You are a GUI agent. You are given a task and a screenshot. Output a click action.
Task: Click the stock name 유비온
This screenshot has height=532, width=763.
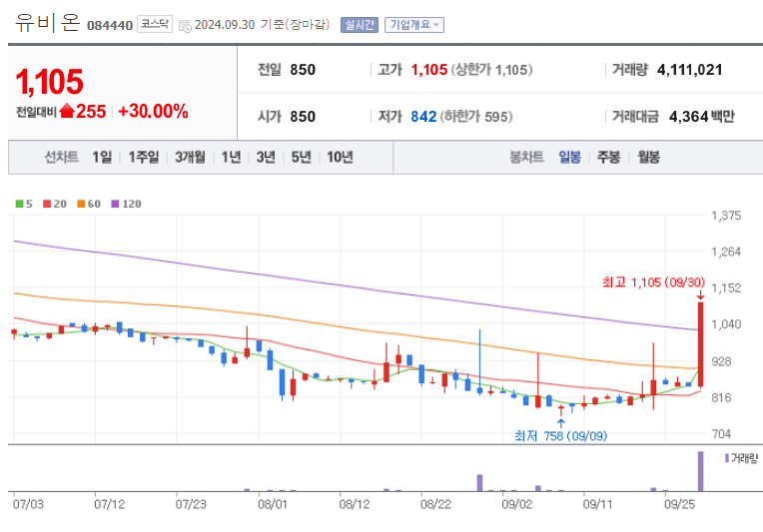(x=47, y=22)
